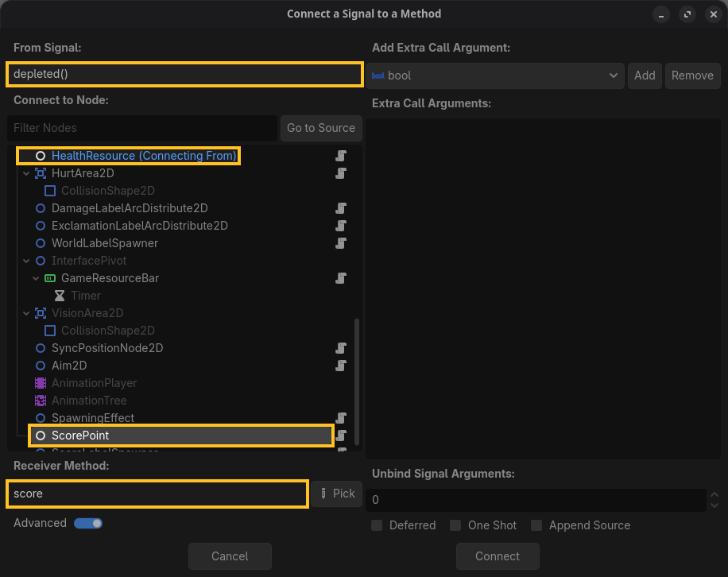The width and height of the screenshot is (728, 577).
Task: Enable the Deferred checkbox
Action: point(377,525)
